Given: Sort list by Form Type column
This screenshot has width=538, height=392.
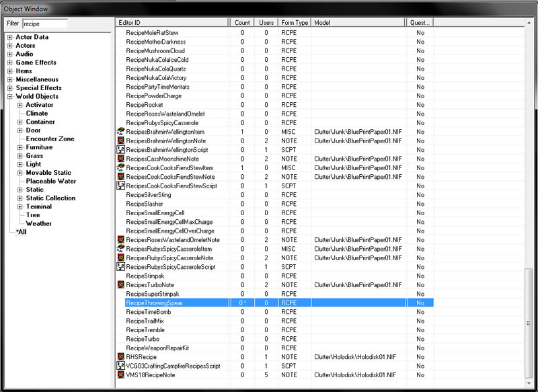Looking at the screenshot, I should click(295, 23).
